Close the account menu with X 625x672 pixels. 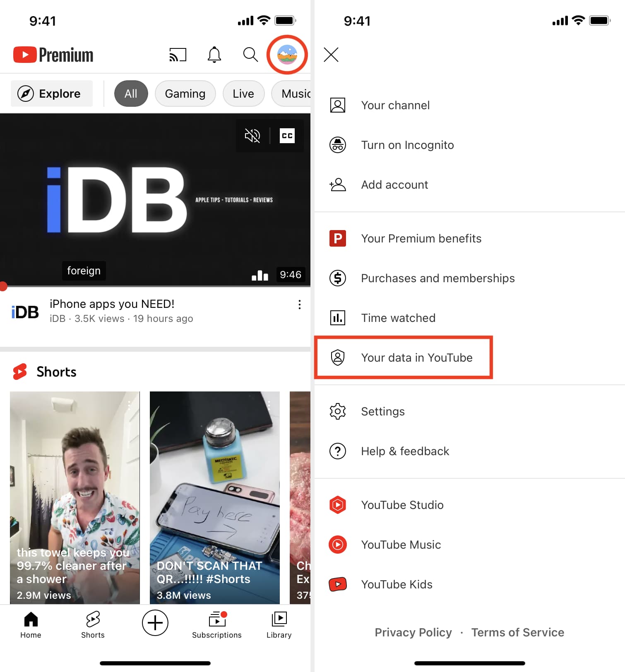pyautogui.click(x=331, y=55)
